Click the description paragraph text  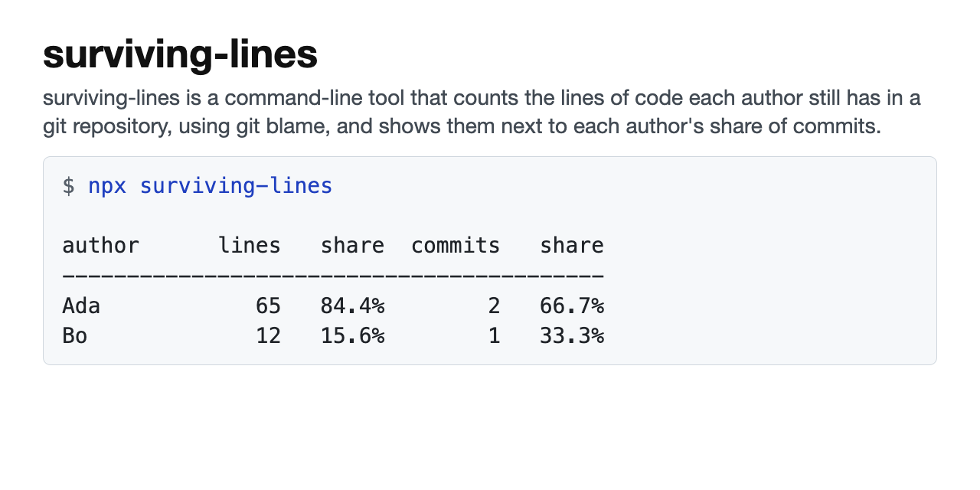click(x=482, y=112)
